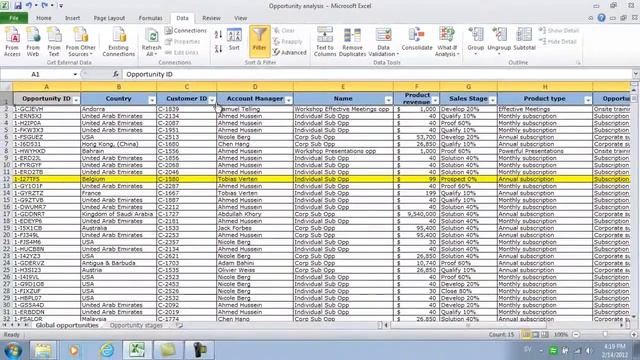The height and width of the screenshot is (360, 640).
Task: Click the zoom slider handle
Action: (605, 334)
